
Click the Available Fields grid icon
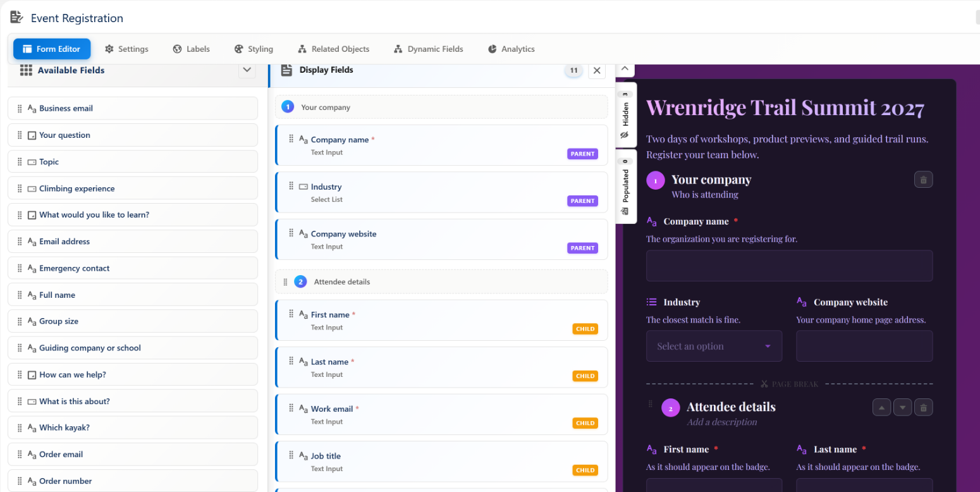[26, 70]
